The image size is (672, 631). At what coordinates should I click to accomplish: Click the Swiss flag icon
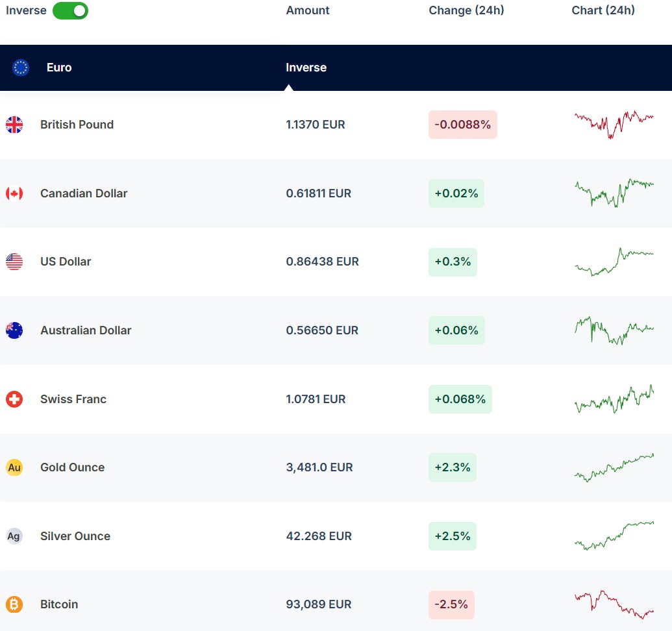coord(14,399)
